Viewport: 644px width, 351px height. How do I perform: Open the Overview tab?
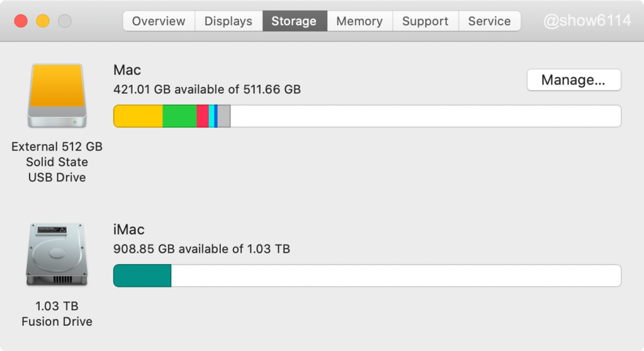tap(159, 21)
